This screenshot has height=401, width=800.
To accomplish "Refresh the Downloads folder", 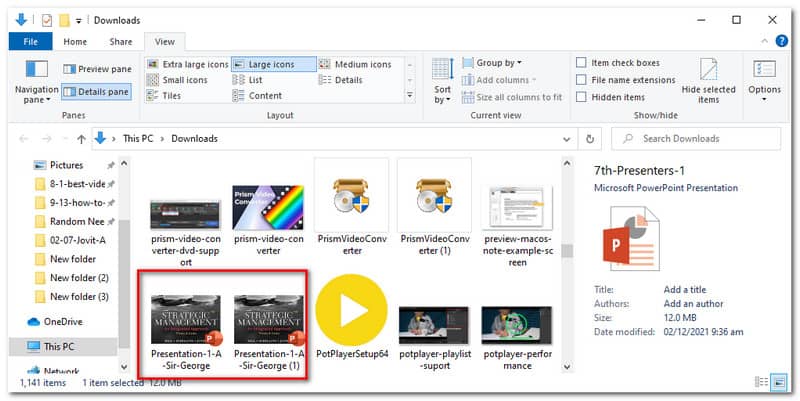I will pyautogui.click(x=590, y=139).
